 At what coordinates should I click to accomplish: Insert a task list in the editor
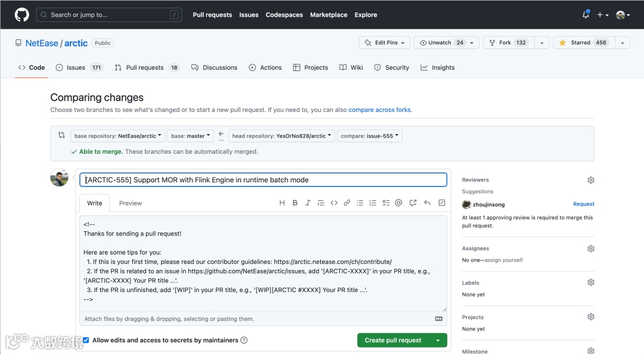[386, 203]
